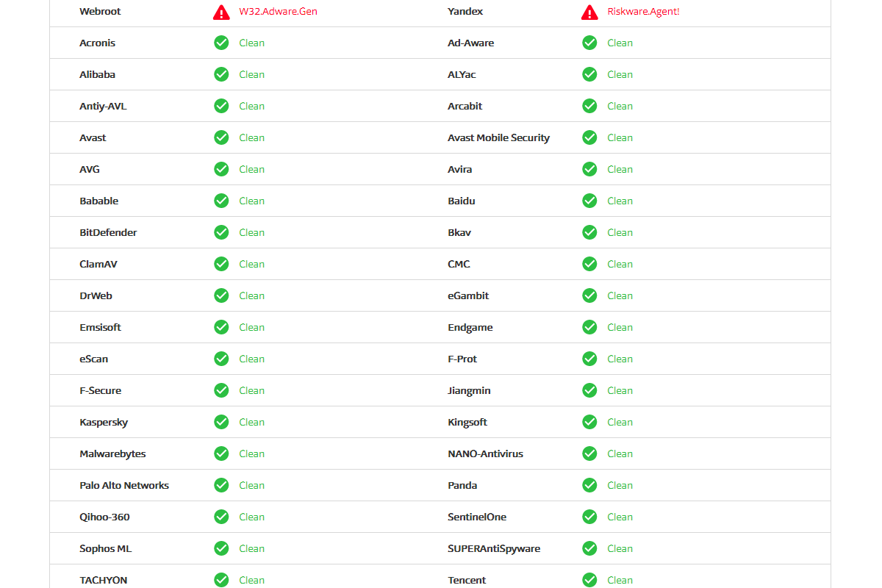Click the Riskware.Agent! detection label
Viewport: 882px width, 588px height.
coord(643,12)
